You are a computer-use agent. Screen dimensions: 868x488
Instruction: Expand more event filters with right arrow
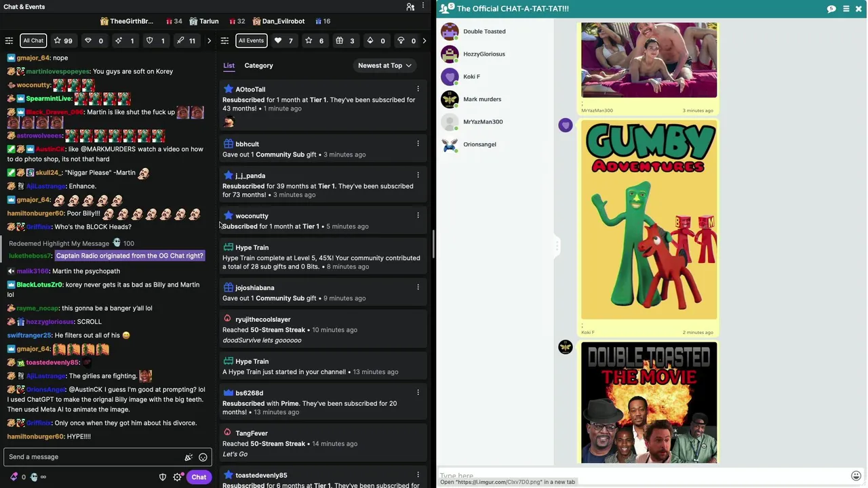click(x=425, y=41)
